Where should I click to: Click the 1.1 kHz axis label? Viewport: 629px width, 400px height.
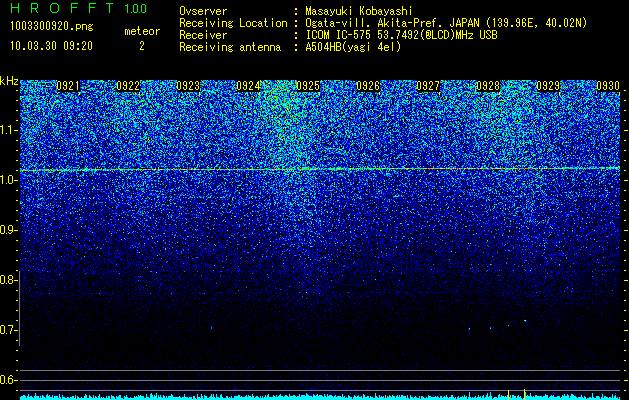pyautogui.click(x=8, y=130)
